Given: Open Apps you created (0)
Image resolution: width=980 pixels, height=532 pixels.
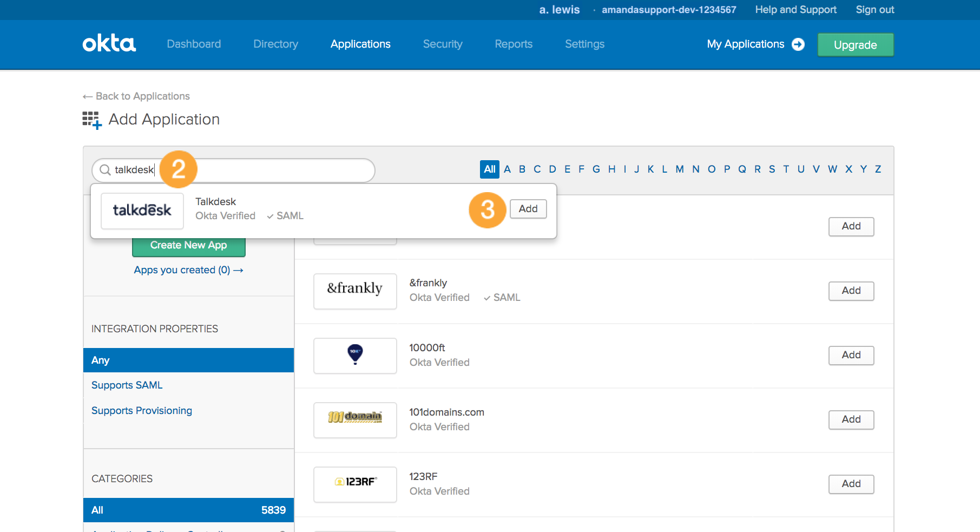Looking at the screenshot, I should 188,270.
